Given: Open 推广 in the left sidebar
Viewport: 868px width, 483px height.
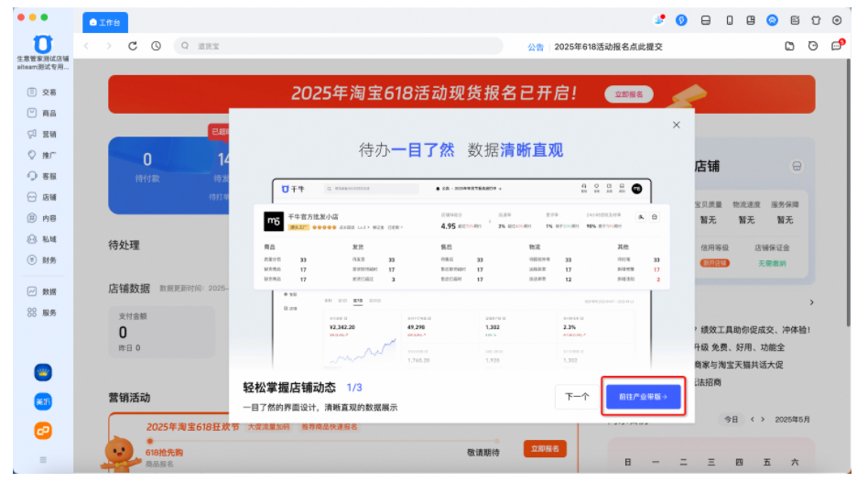Looking at the screenshot, I should (x=42, y=155).
